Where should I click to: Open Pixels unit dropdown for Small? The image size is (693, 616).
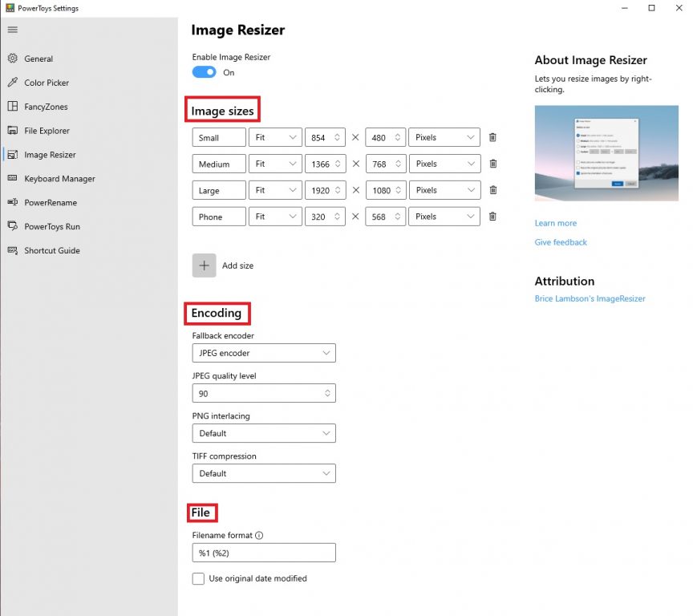pyautogui.click(x=444, y=137)
